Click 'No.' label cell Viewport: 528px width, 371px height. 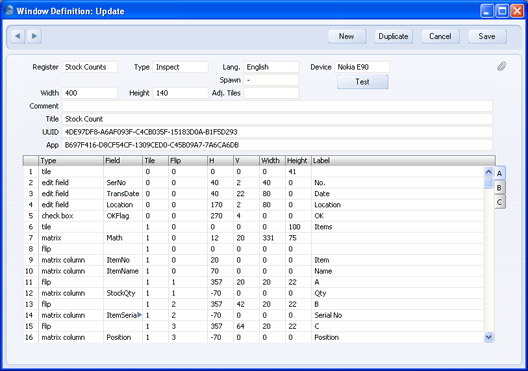(397, 182)
